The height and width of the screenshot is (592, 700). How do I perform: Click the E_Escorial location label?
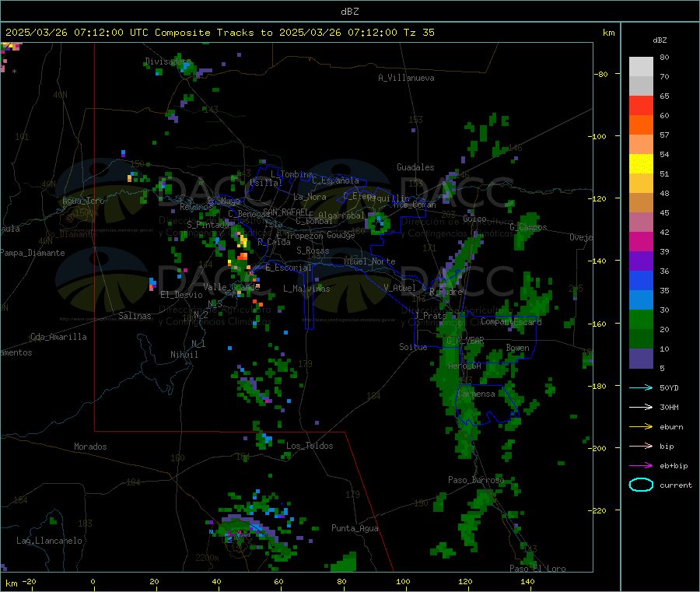click(x=289, y=268)
